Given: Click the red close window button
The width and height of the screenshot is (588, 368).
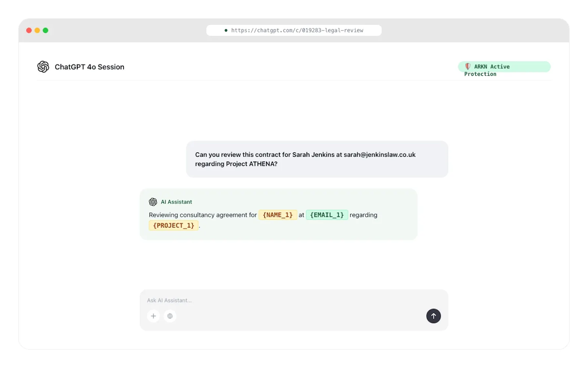Looking at the screenshot, I should click(29, 31).
